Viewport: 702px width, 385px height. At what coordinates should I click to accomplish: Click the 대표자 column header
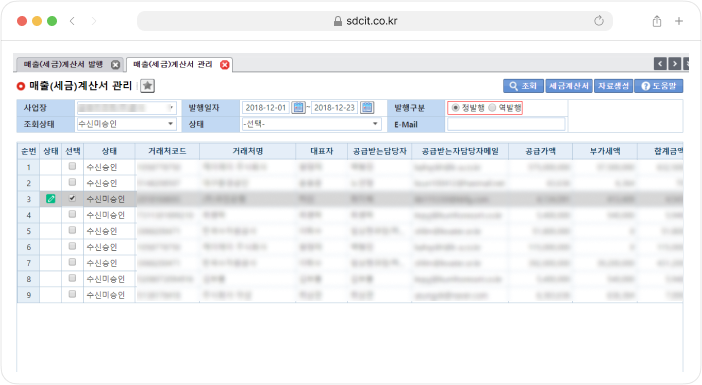(x=321, y=151)
